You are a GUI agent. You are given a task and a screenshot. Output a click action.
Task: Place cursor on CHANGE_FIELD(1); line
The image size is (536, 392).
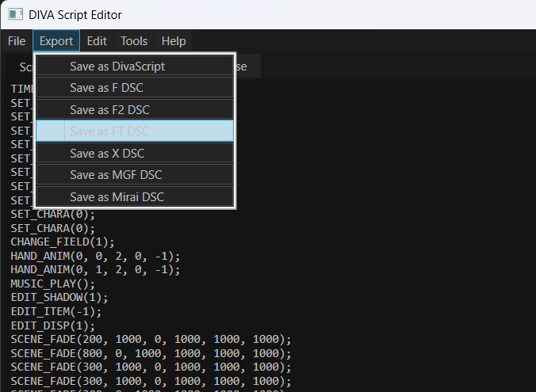[x=63, y=242]
